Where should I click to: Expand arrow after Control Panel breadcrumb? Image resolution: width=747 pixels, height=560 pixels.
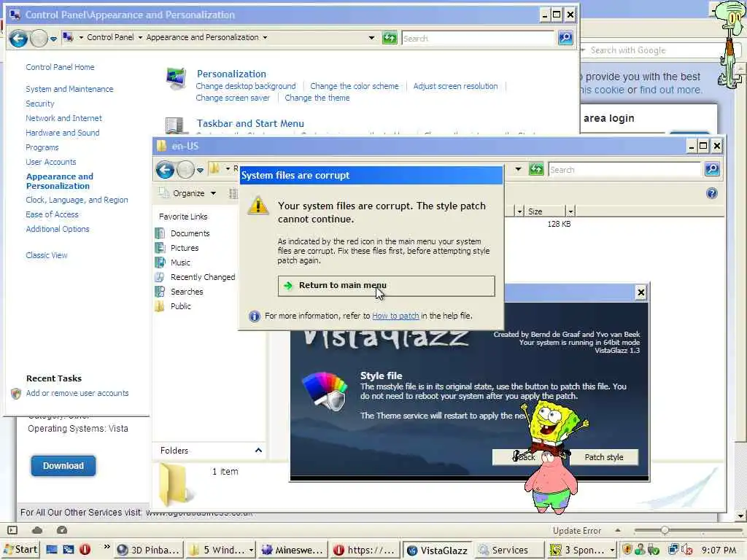[x=141, y=37]
